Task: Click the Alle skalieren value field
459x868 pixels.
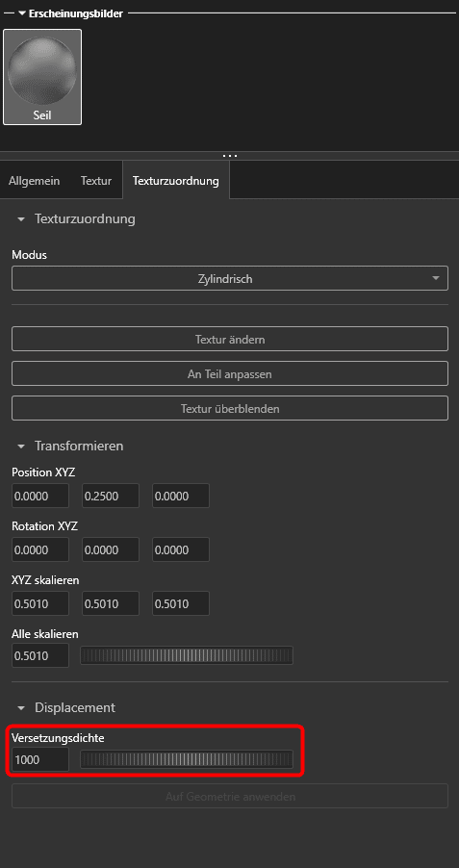Action: (x=40, y=655)
